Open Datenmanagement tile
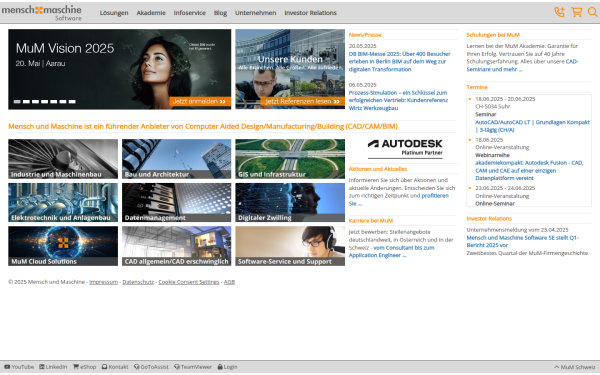600x375 pixels. (x=176, y=202)
